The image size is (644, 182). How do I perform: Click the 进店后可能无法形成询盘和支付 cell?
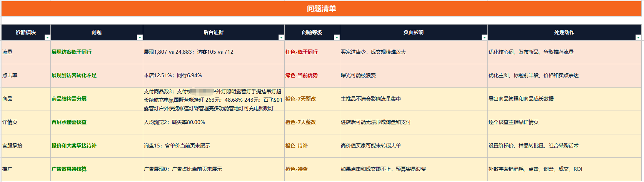tap(414, 122)
